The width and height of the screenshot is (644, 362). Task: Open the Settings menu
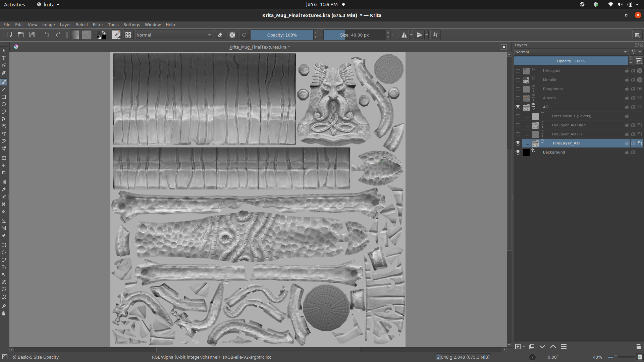point(131,25)
